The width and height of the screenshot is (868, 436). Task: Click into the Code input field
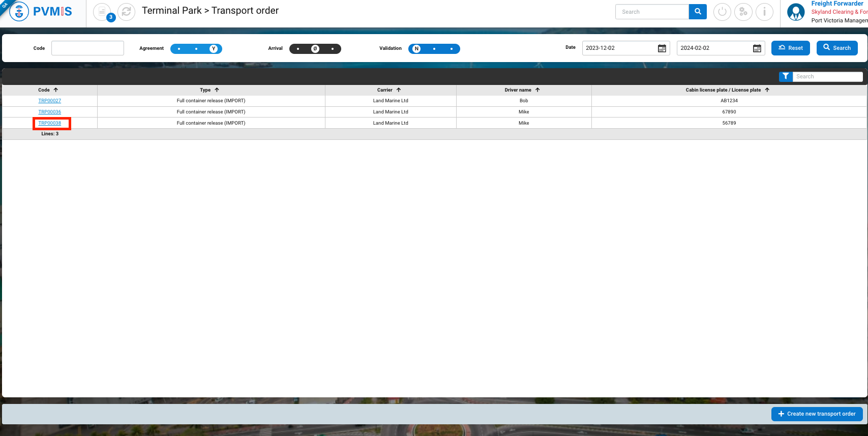click(87, 48)
